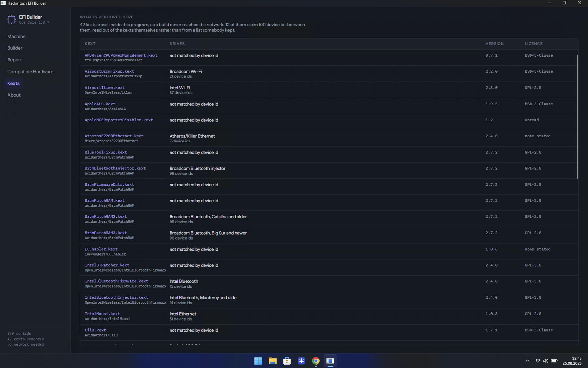Open the AMDRyzenCPUPowerManagement.kext link

point(121,55)
